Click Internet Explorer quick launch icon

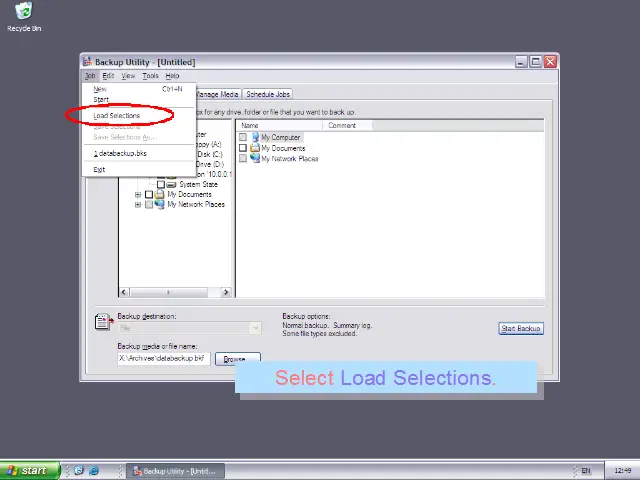[x=94, y=470]
